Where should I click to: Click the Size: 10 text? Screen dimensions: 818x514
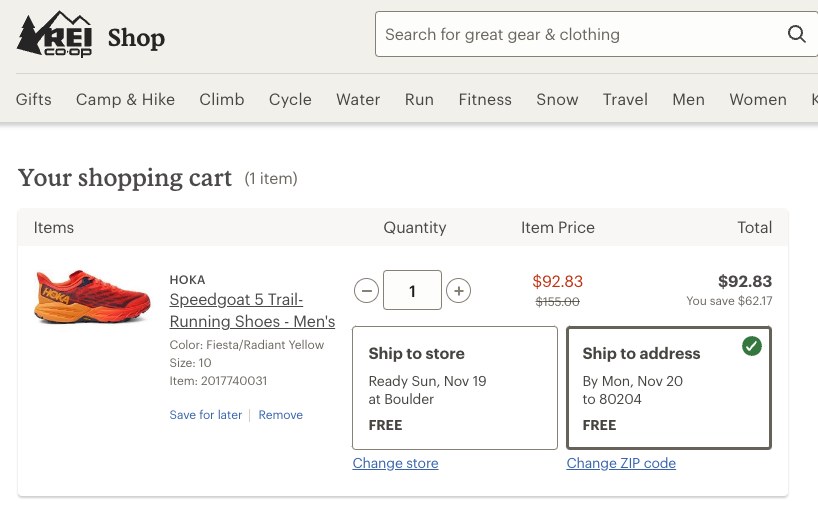pos(190,363)
